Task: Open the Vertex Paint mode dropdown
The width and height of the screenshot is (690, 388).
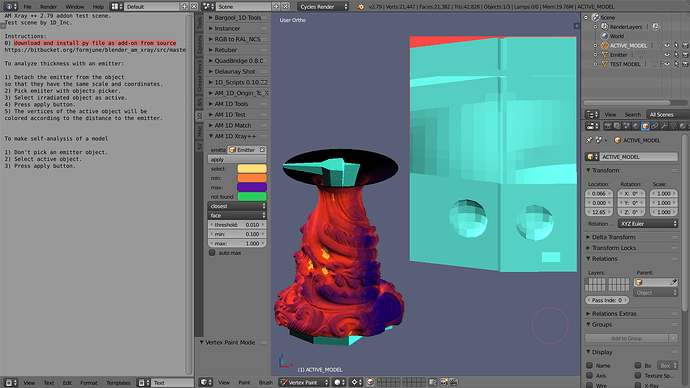Action: (304, 382)
